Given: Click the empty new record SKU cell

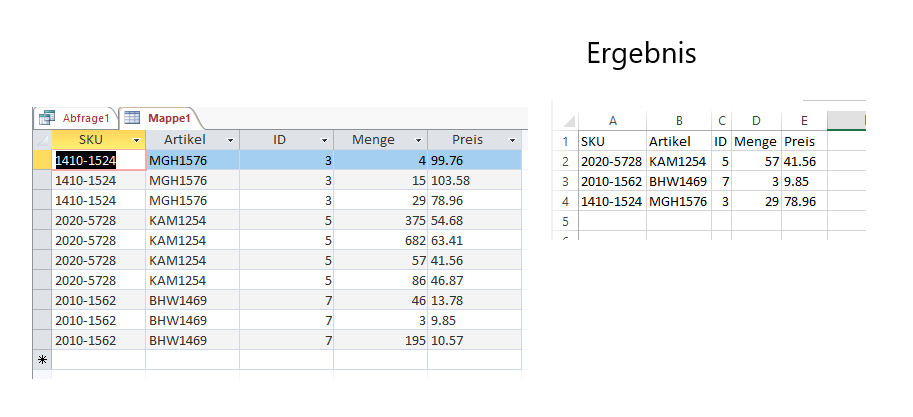Looking at the screenshot, I should (x=99, y=360).
